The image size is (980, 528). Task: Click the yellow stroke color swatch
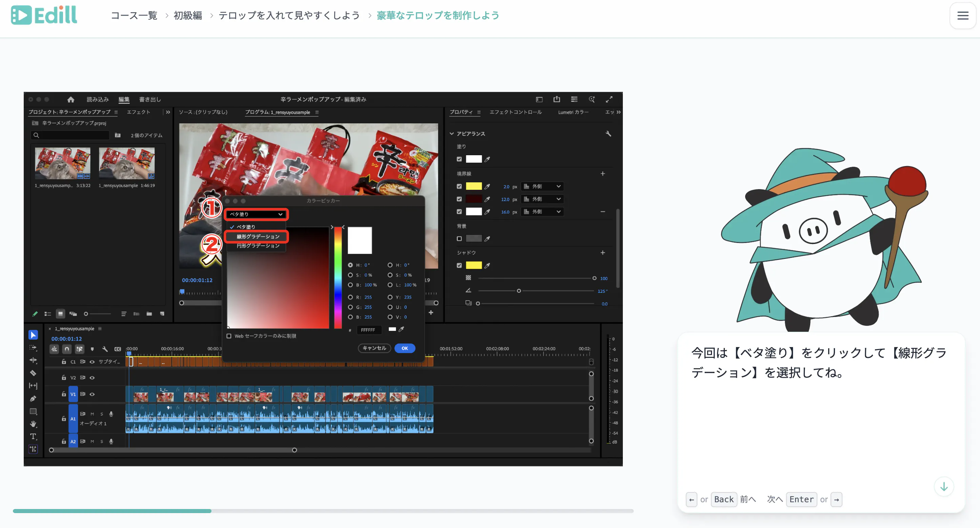coord(474,186)
